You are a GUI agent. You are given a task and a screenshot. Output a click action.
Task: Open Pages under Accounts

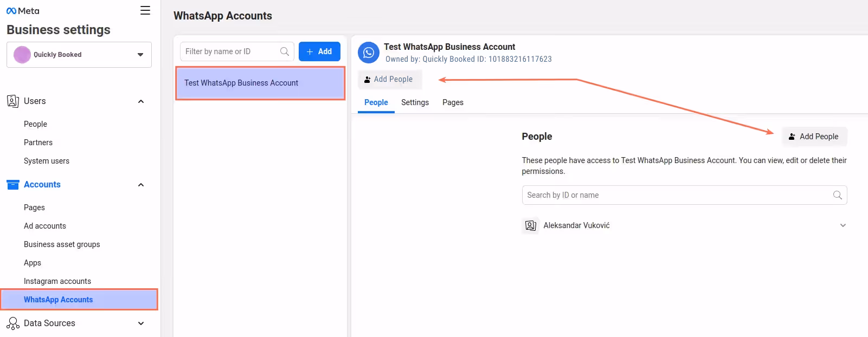click(34, 208)
